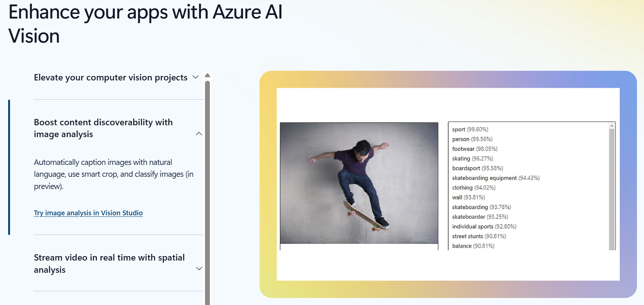Image resolution: width=644 pixels, height=305 pixels.
Task: Click the tag results list scrollbar thumb
Action: (x=612, y=189)
